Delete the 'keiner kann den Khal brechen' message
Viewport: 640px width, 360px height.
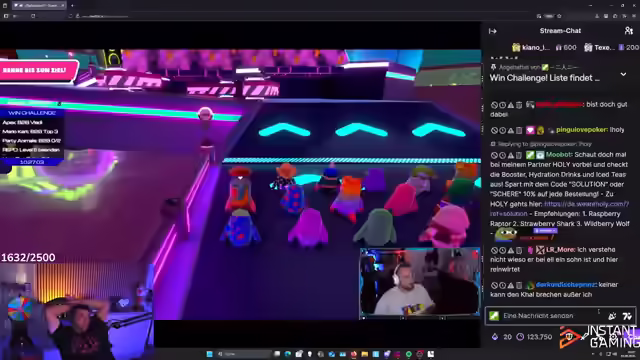519,285
